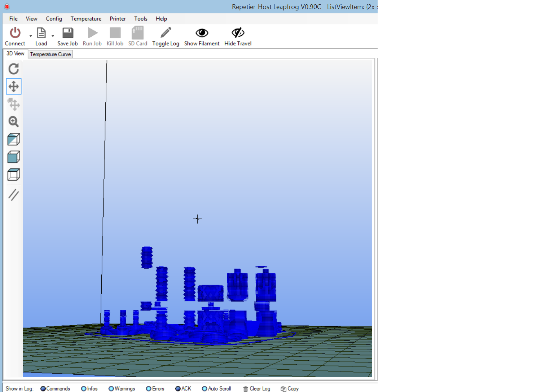The width and height of the screenshot is (554, 392).
Task: Click the Load file icon
Action: 41,33
